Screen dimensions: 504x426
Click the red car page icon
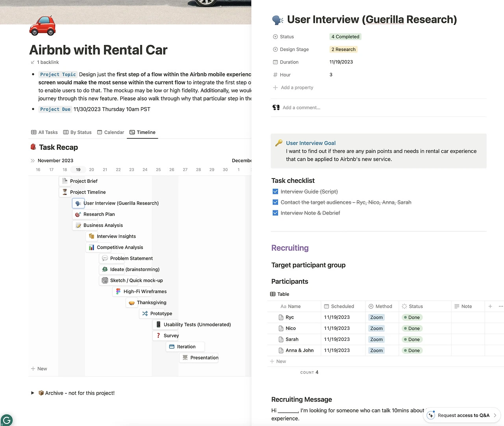(43, 25)
